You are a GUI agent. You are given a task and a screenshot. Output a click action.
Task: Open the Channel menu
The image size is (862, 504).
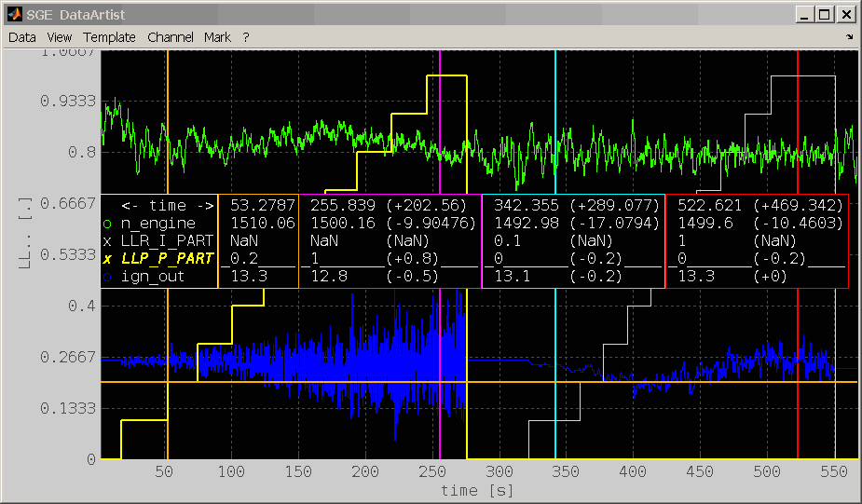pyautogui.click(x=171, y=37)
